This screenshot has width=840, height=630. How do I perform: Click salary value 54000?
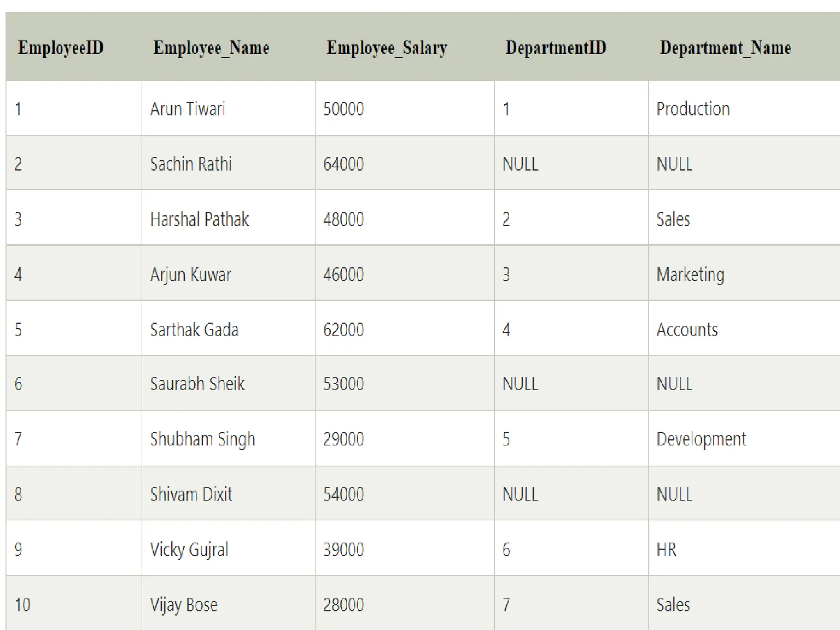click(x=343, y=494)
